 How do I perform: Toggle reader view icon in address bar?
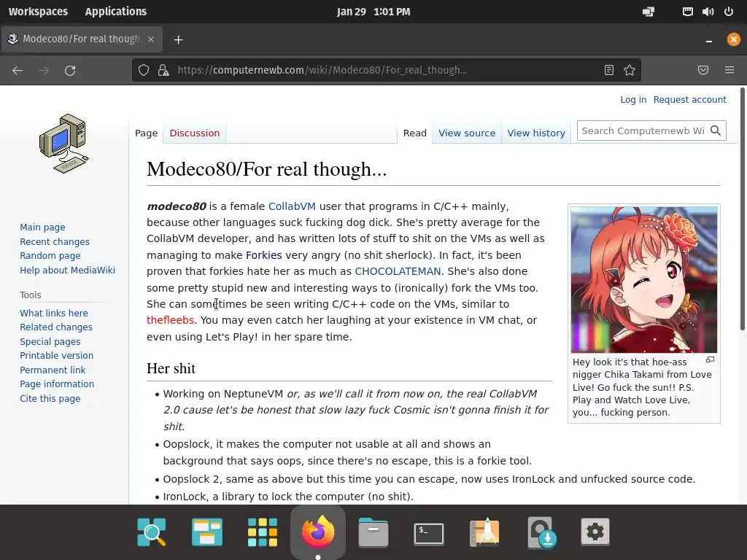click(x=609, y=71)
